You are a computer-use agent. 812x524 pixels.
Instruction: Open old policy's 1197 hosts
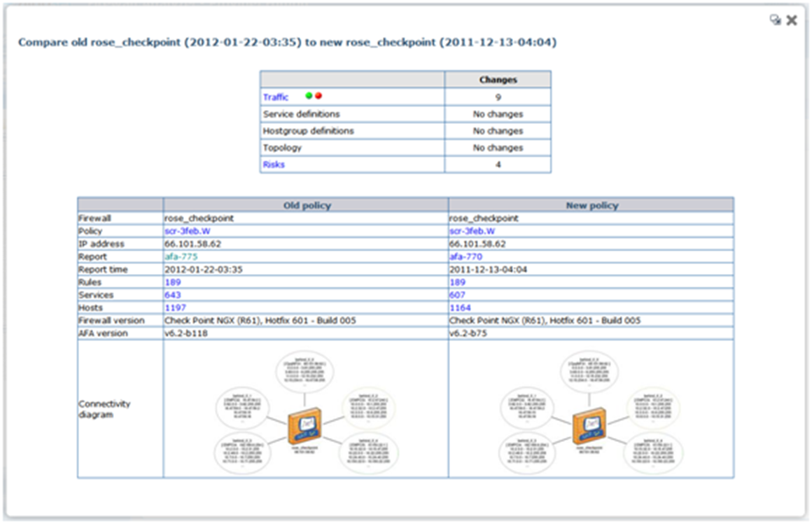click(175, 308)
